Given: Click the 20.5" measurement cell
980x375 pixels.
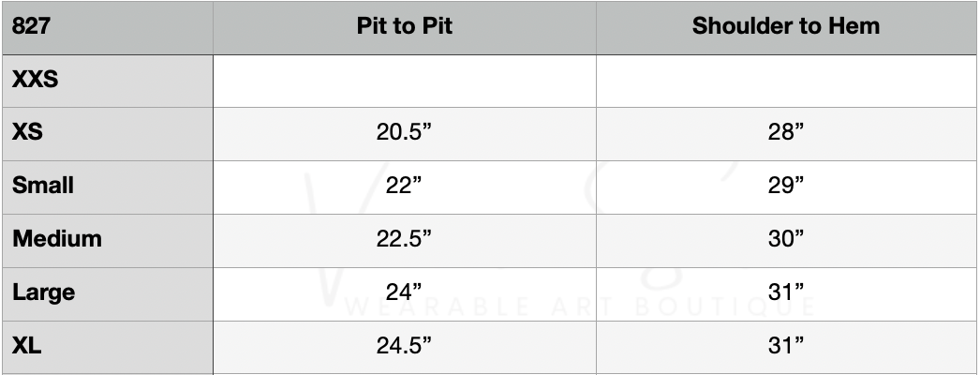Looking at the screenshot, I should coord(405,132).
